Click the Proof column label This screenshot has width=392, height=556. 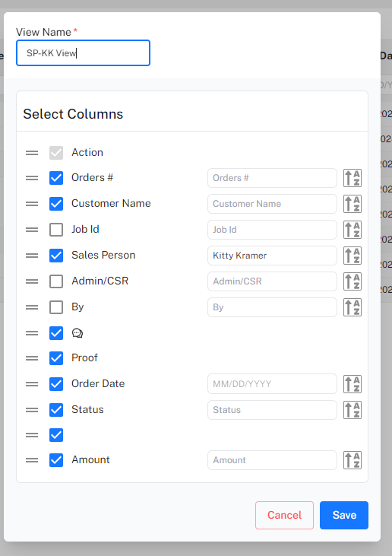click(x=84, y=357)
